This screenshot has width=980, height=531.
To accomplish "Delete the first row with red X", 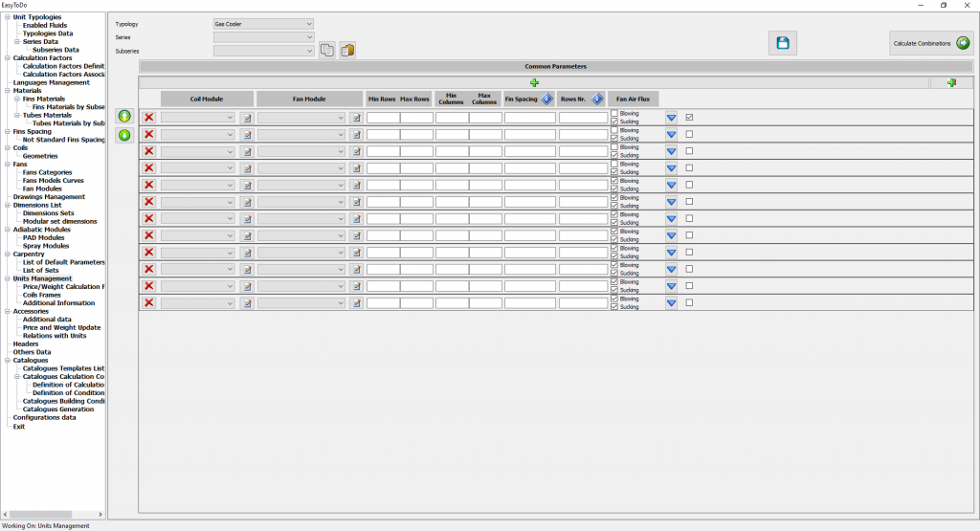I will click(149, 118).
